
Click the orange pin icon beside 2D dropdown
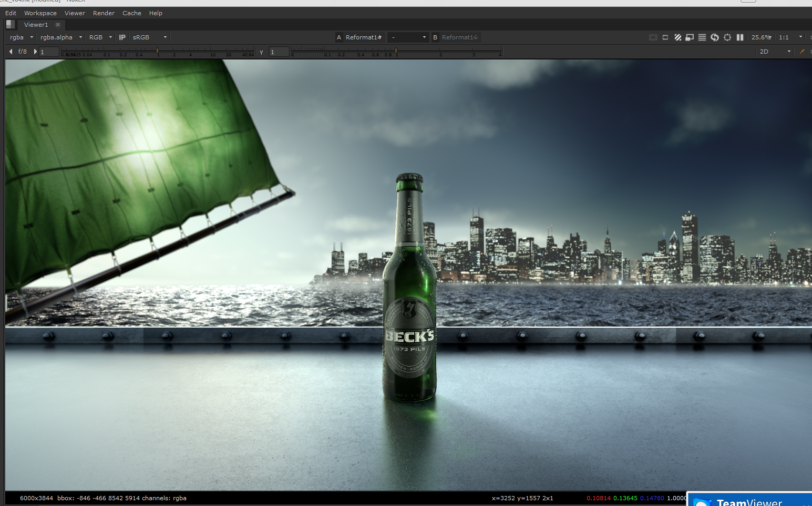(x=802, y=52)
